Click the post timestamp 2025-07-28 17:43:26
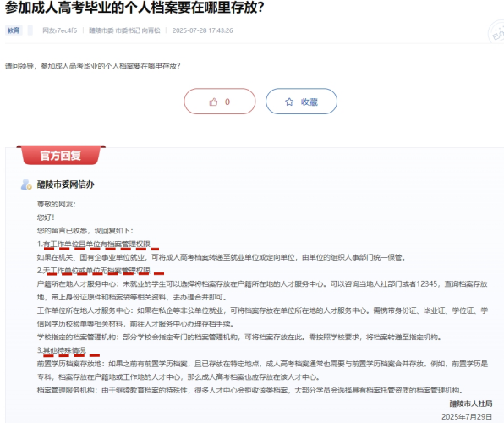 [x=202, y=30]
